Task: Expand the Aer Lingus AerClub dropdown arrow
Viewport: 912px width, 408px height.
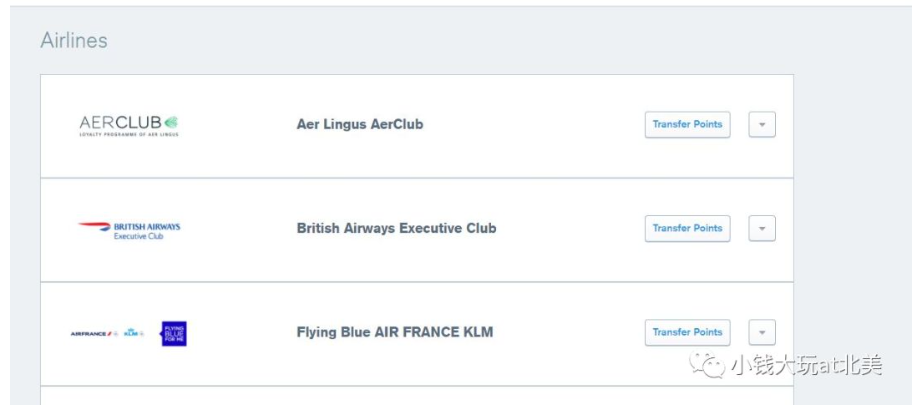Action: click(762, 124)
